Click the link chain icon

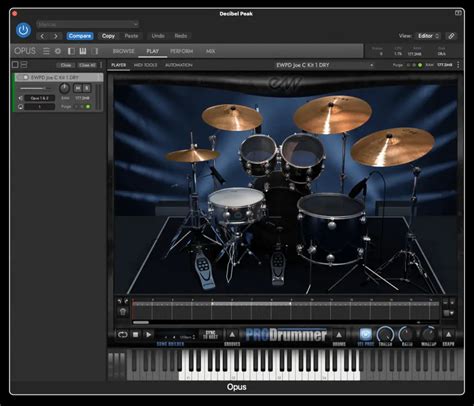pyautogui.click(x=451, y=36)
